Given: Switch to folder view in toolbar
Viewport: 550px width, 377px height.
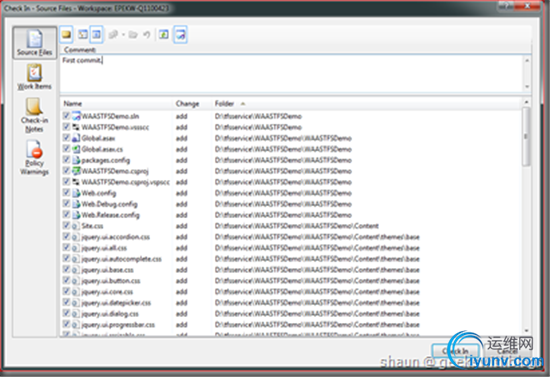Looking at the screenshot, I should click(x=83, y=34).
